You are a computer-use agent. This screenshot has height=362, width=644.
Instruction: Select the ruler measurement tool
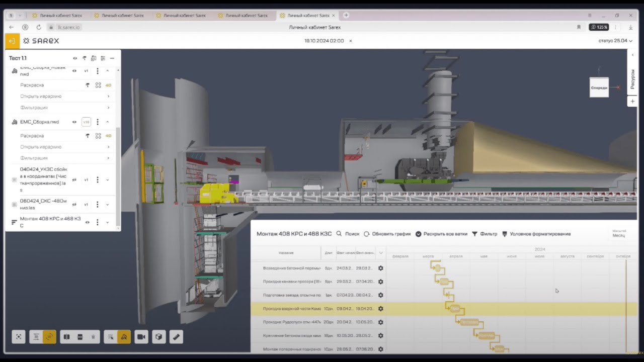177,337
